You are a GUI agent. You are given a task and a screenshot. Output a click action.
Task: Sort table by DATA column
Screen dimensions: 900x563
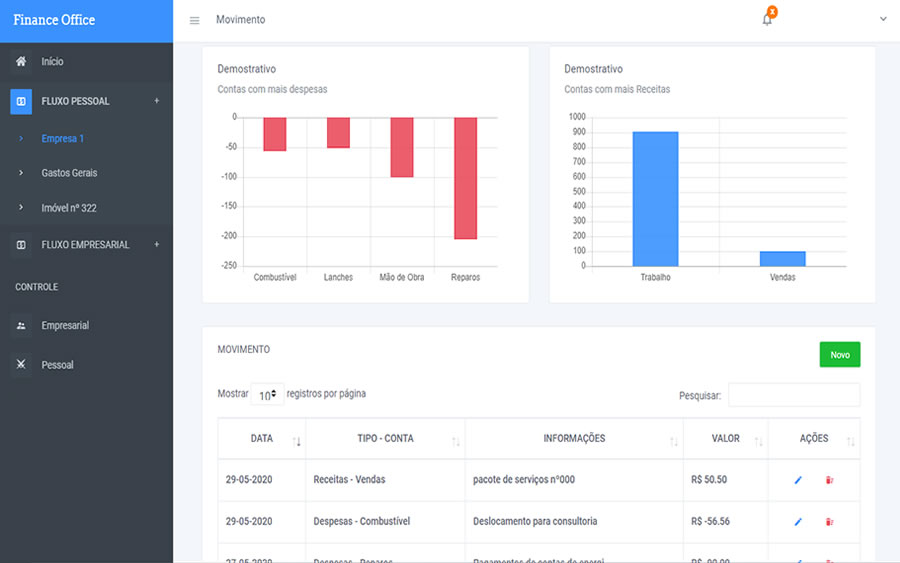pyautogui.click(x=262, y=439)
